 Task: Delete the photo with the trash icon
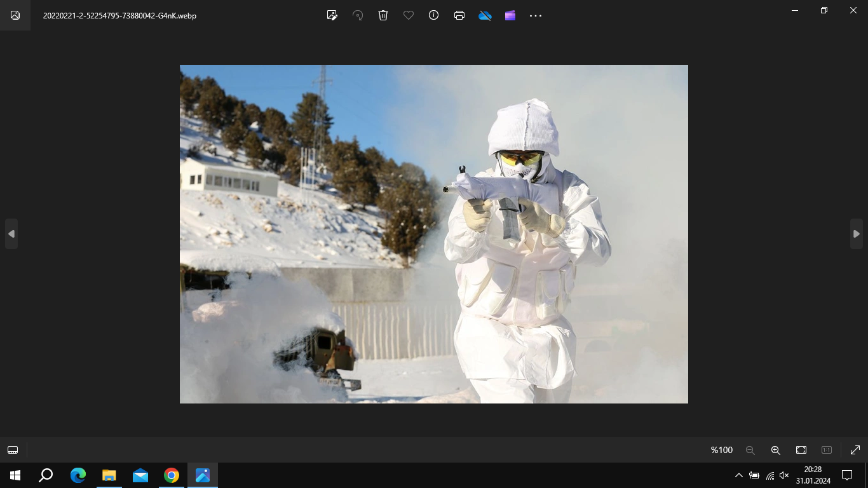383,15
